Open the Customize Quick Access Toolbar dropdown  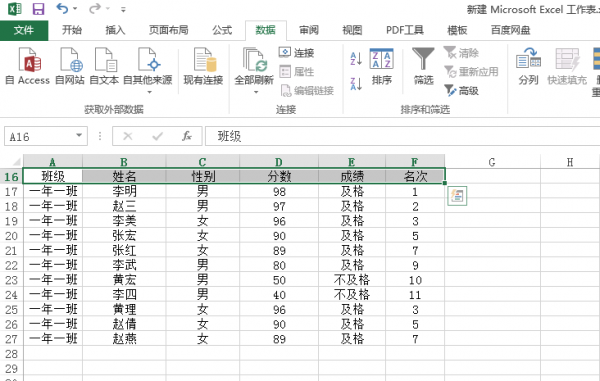tap(123, 10)
